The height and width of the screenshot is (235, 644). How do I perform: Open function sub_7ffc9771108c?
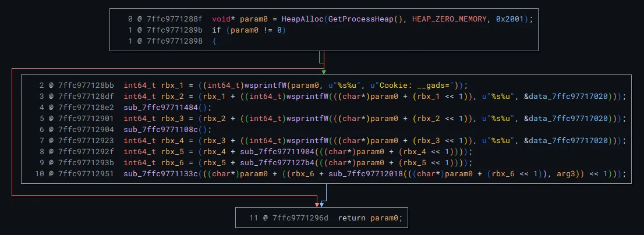click(161, 130)
